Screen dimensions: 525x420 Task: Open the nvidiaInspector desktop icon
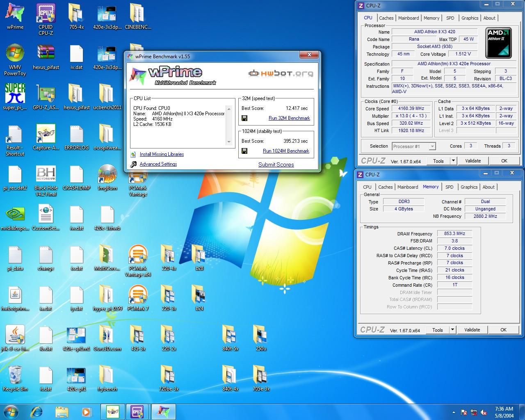tap(15, 217)
